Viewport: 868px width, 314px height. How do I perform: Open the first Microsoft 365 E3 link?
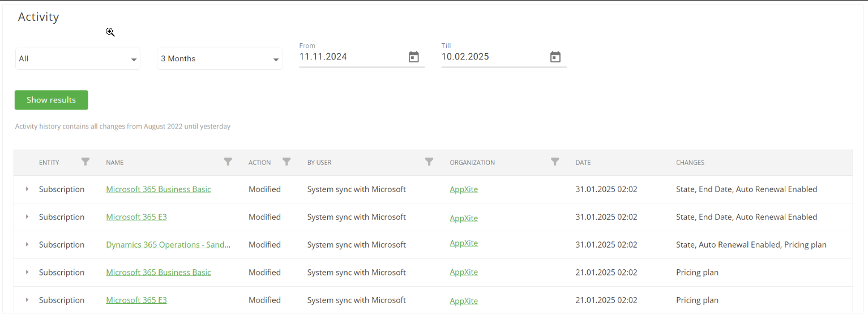(136, 217)
